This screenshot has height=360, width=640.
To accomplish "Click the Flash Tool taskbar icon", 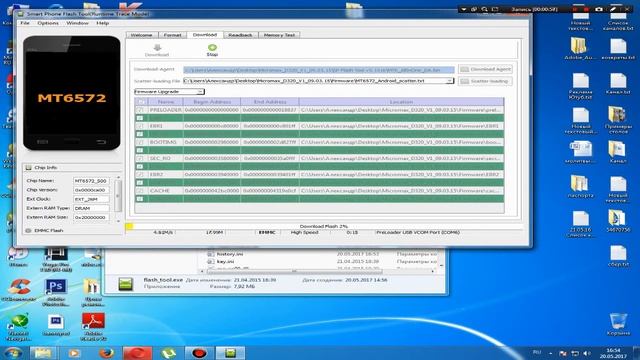I will (x=230, y=353).
